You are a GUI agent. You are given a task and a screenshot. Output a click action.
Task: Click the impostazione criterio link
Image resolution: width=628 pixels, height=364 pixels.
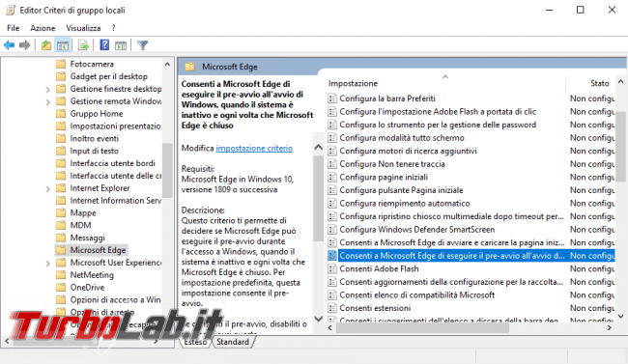(x=254, y=148)
